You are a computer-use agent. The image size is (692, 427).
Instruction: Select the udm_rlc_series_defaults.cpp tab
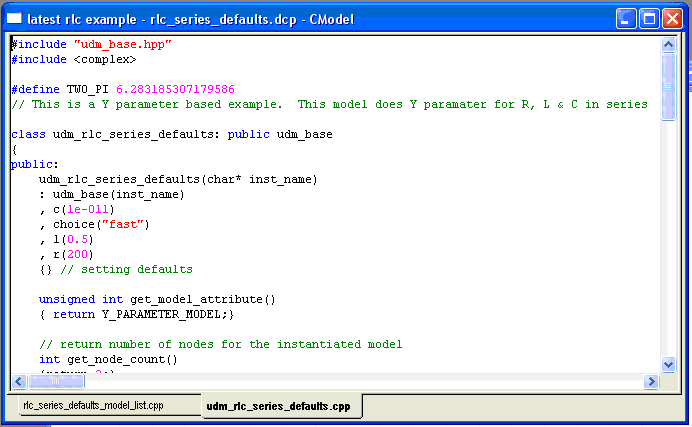278,406
